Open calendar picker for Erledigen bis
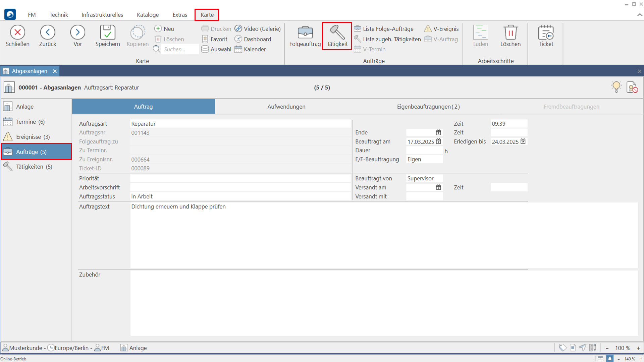Screen dimensions: 644x362 click(523, 141)
